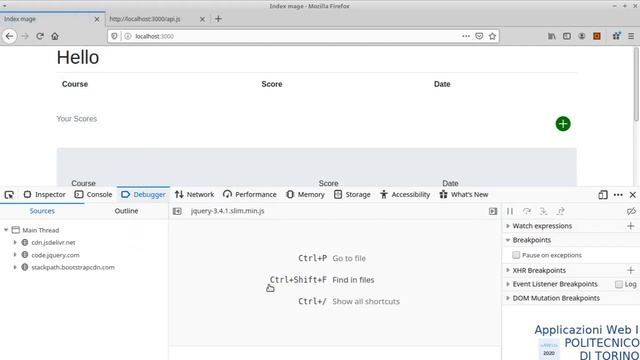Pick an element from the page
The width and height of the screenshot is (640, 360).
pyautogui.click(x=9, y=195)
